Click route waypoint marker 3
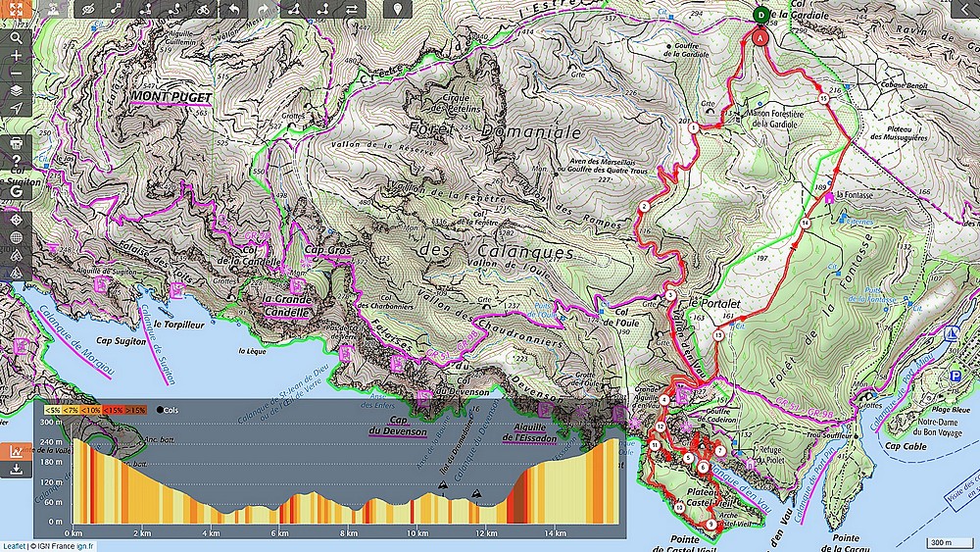Viewport: 980px width, 552px height. click(x=670, y=295)
